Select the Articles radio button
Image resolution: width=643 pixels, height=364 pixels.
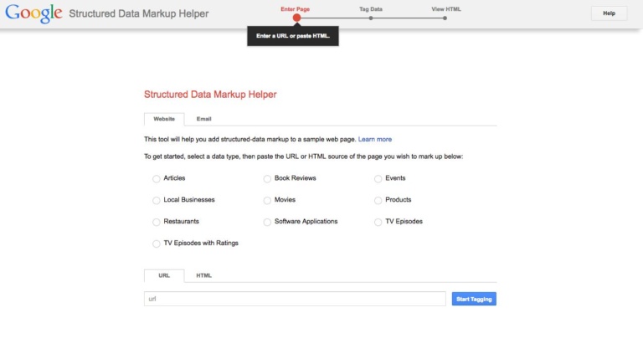157,178
